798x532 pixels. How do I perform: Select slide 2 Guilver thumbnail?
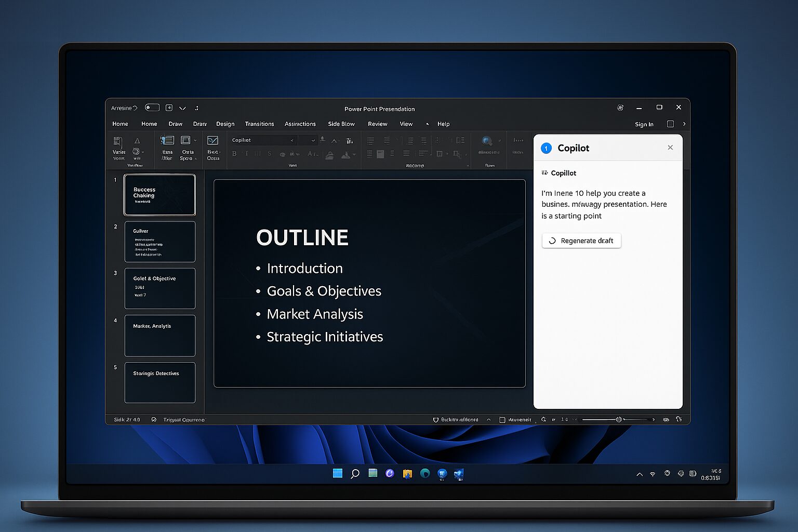click(160, 242)
